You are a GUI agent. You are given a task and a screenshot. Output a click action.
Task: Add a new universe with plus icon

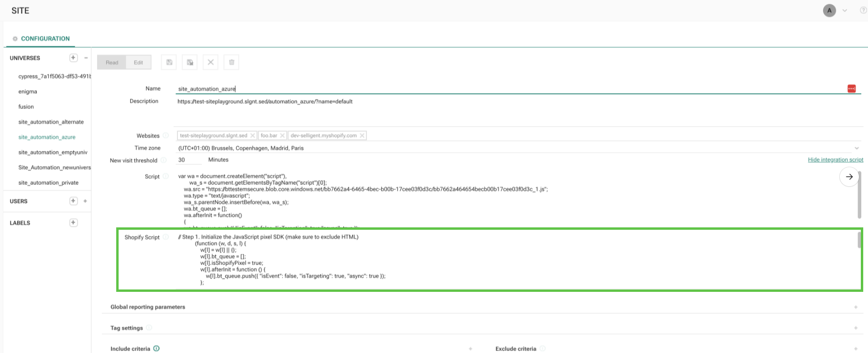point(73,58)
